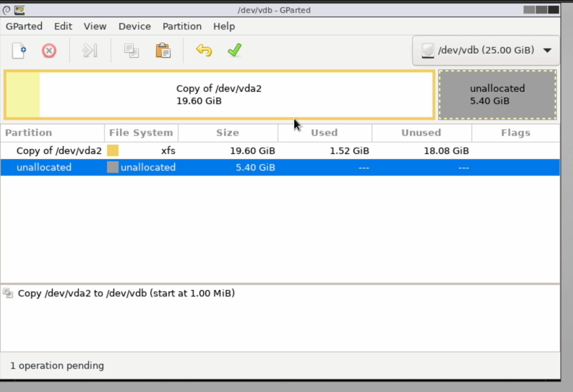Select the unallocated row in partition list
The height and width of the screenshot is (392, 573).
tap(280, 168)
